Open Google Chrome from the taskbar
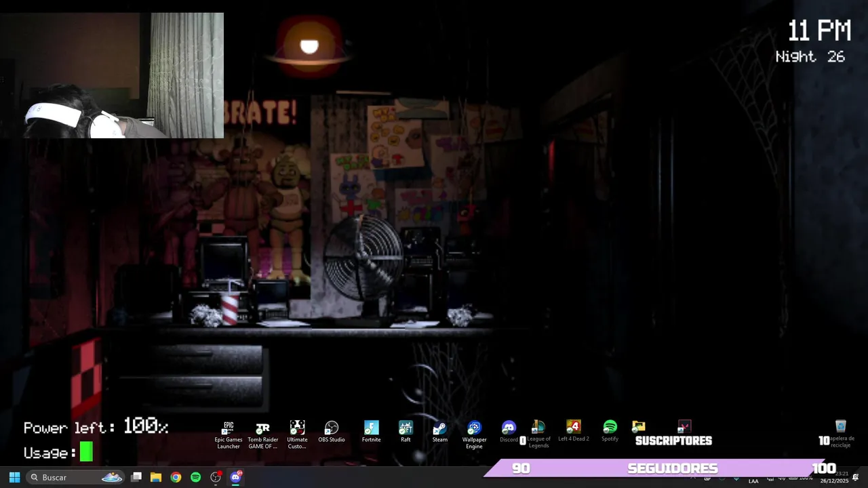Viewport: 868px width, 488px height. point(176,477)
